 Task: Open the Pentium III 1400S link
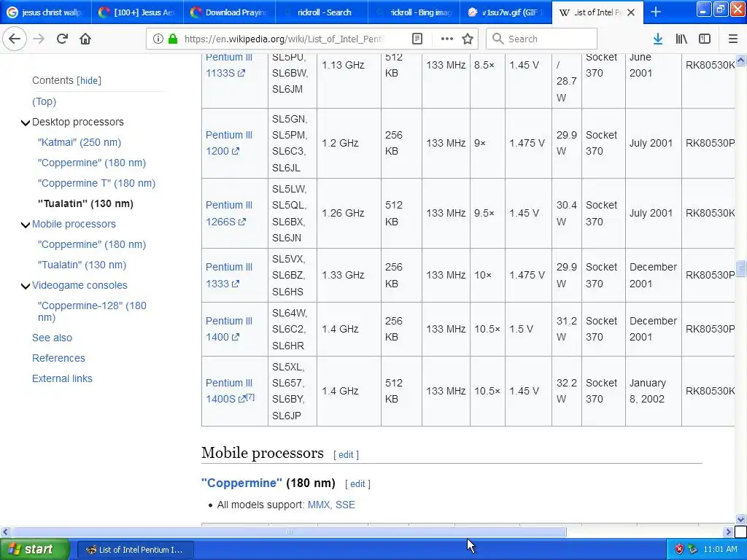click(229, 391)
